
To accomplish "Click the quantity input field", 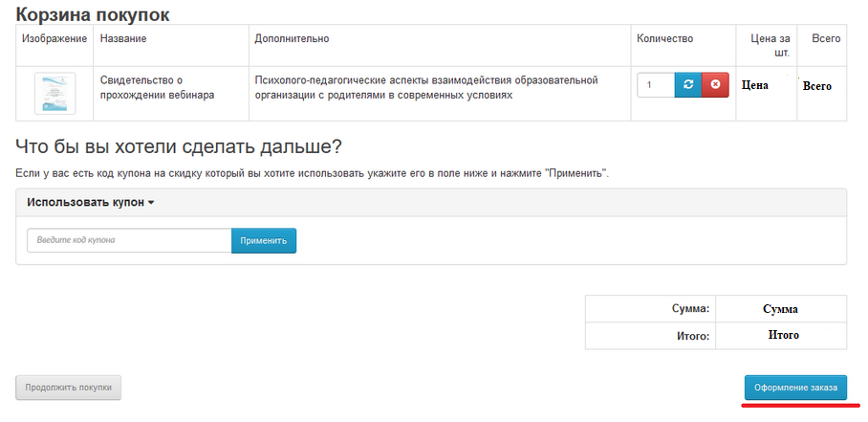I will click(x=656, y=85).
